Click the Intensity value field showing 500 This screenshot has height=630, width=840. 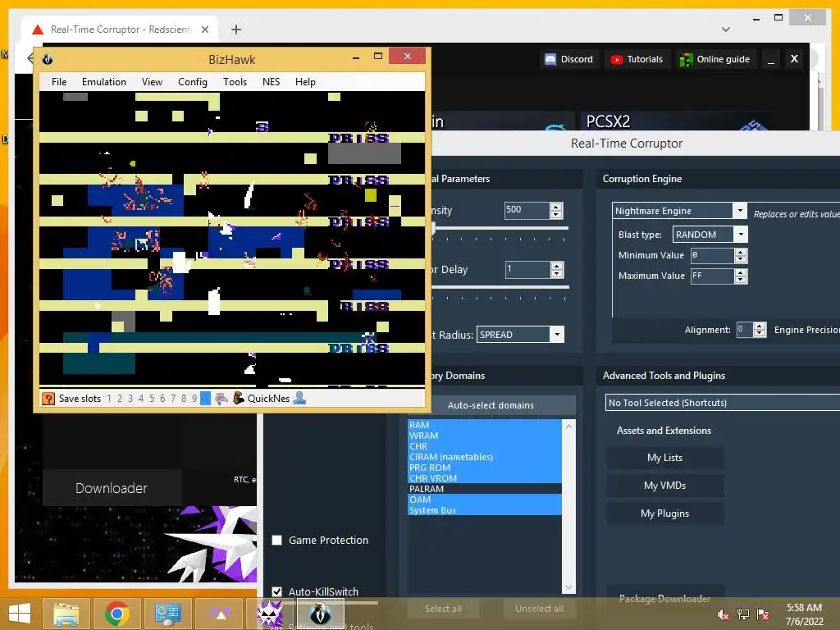click(x=527, y=210)
